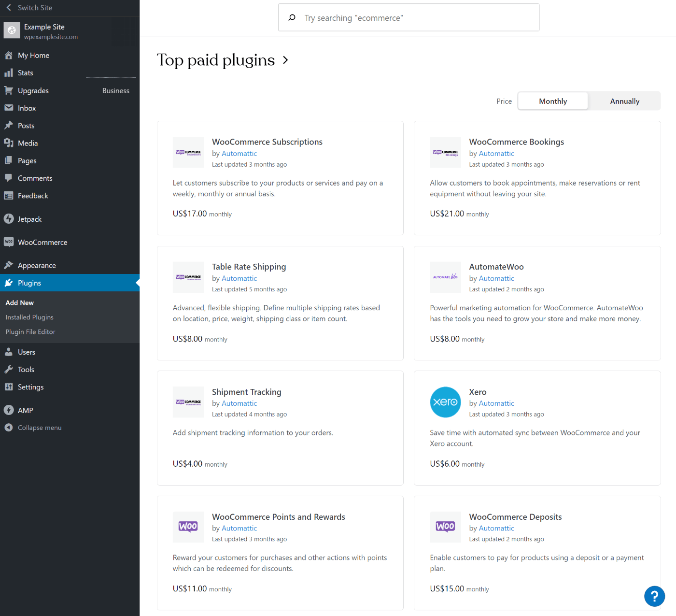This screenshot has height=616, width=676.
Task: Click the Comments bubble icon
Action: (x=9, y=178)
